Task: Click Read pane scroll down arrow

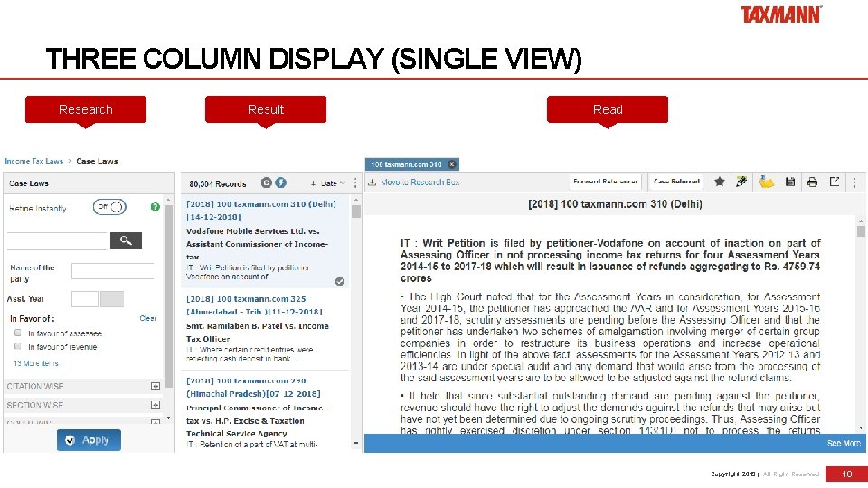Action: pyautogui.click(x=861, y=427)
